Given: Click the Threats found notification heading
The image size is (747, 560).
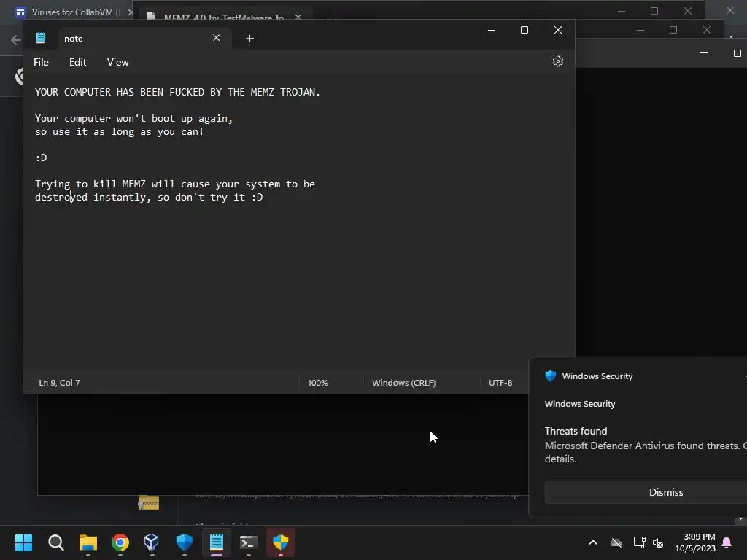Looking at the screenshot, I should [576, 431].
